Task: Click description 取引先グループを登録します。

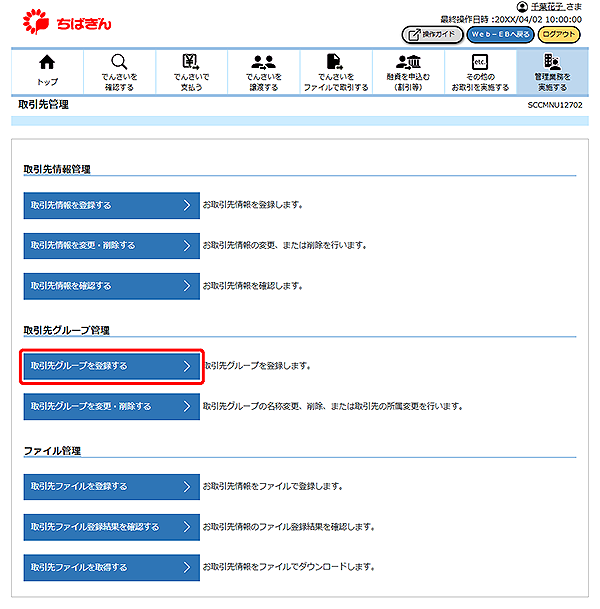Action: tap(257, 366)
